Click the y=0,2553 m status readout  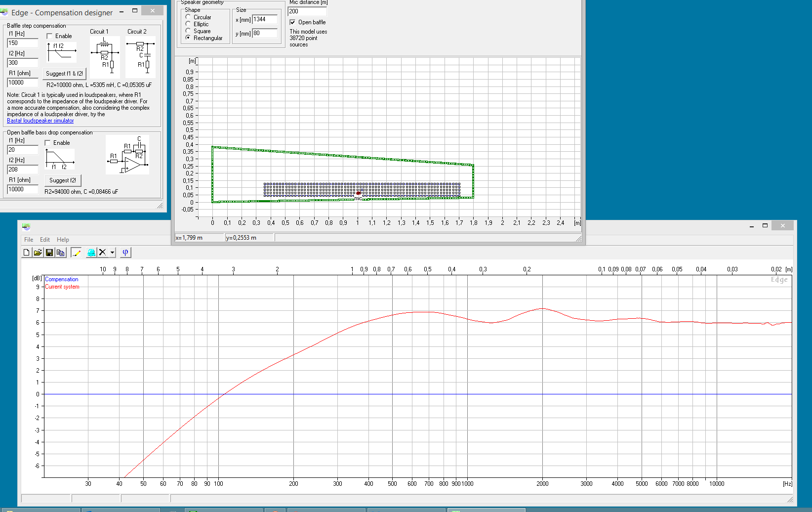click(x=249, y=238)
